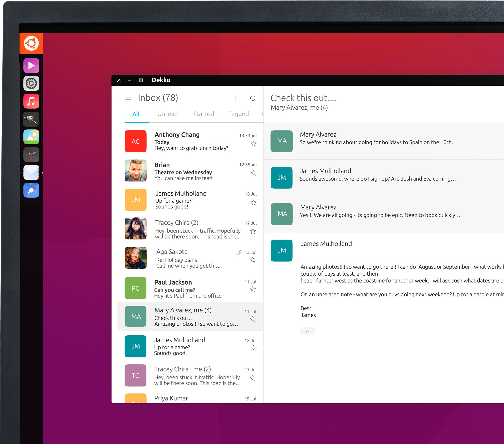
Task: Star the Anthony Chang message
Action: pyautogui.click(x=254, y=143)
